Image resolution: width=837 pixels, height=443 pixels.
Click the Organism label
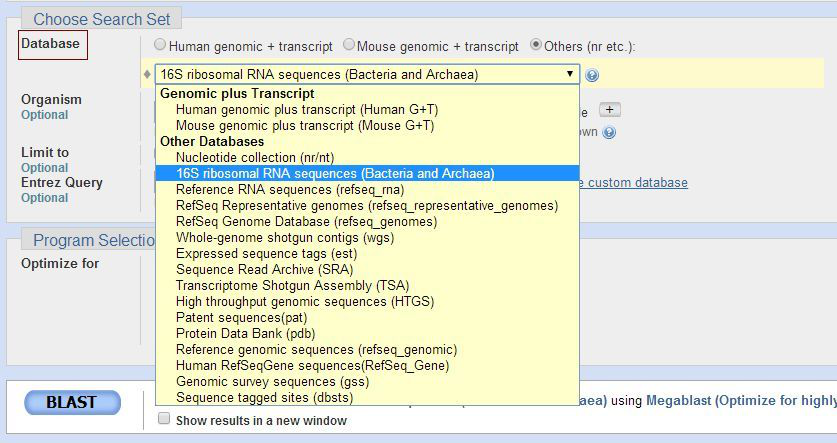pos(51,99)
